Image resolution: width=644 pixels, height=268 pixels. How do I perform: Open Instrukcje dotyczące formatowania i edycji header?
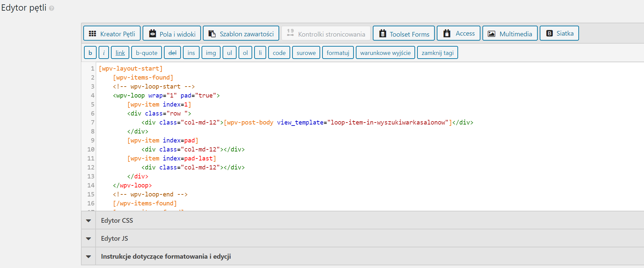coord(363,256)
